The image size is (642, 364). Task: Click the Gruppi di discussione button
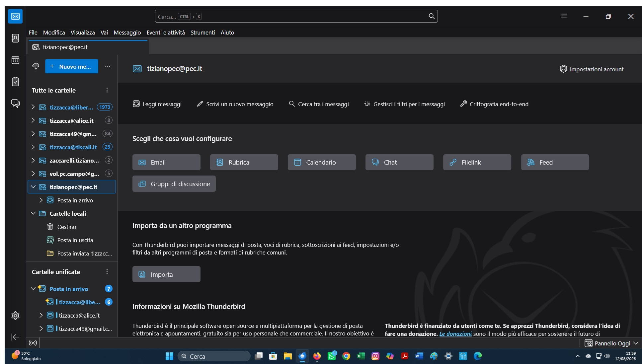pyautogui.click(x=174, y=184)
